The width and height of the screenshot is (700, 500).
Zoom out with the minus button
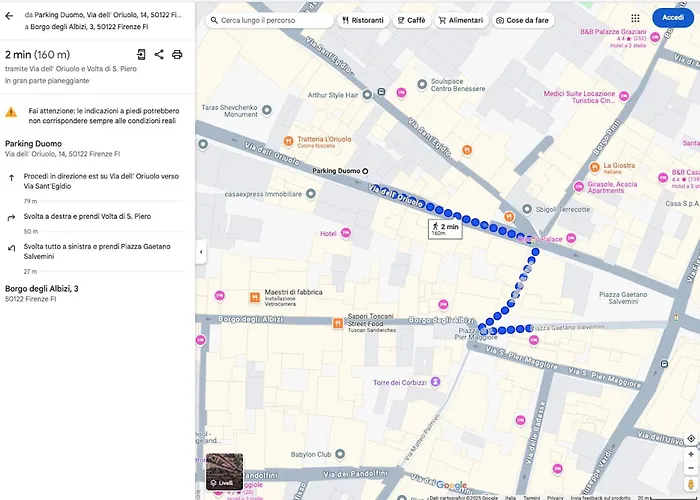point(691,468)
